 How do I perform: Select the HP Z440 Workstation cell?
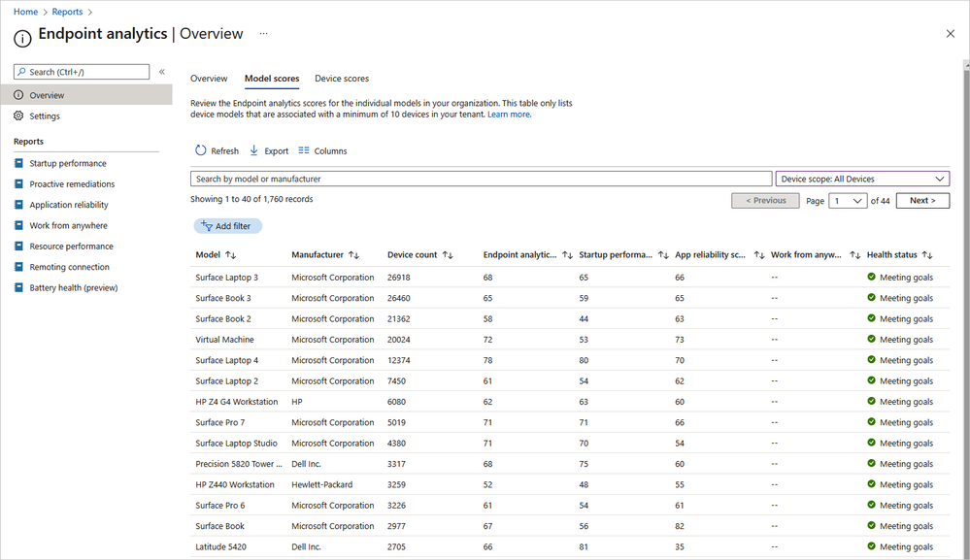pyautogui.click(x=234, y=484)
